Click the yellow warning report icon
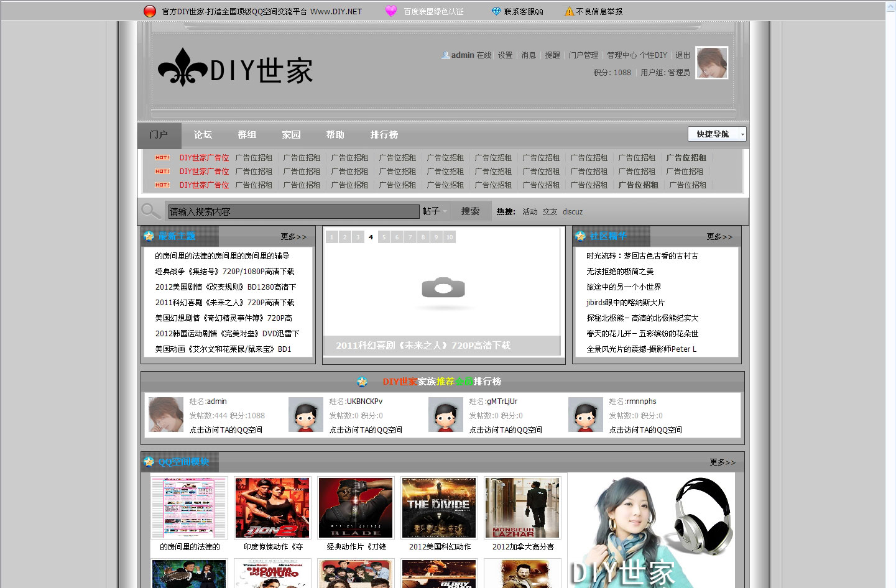 coord(569,11)
